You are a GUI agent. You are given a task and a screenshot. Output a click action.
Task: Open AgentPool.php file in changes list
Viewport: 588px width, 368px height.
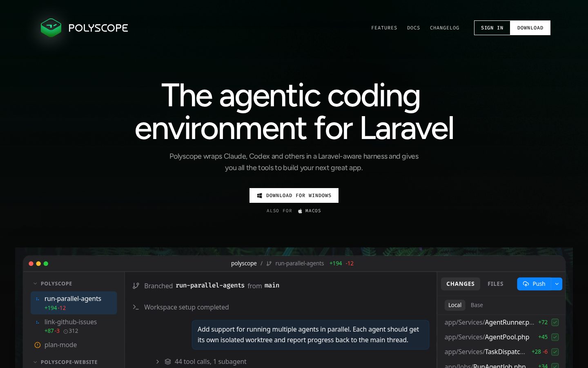[x=487, y=337]
